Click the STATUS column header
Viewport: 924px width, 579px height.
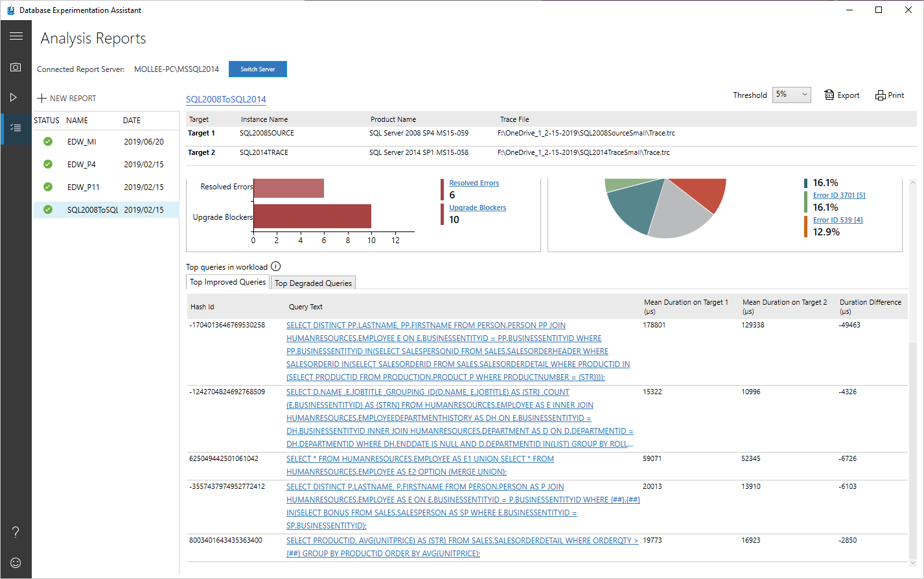click(47, 121)
